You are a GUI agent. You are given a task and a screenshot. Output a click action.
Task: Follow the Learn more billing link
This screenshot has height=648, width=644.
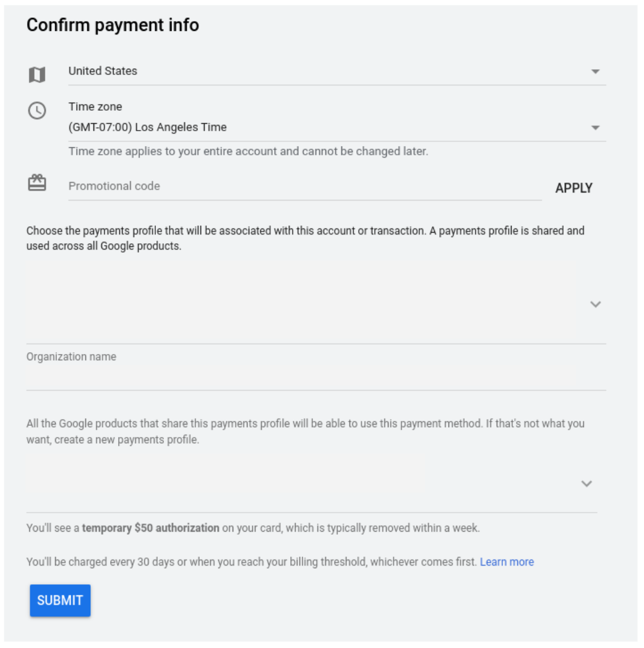click(507, 562)
